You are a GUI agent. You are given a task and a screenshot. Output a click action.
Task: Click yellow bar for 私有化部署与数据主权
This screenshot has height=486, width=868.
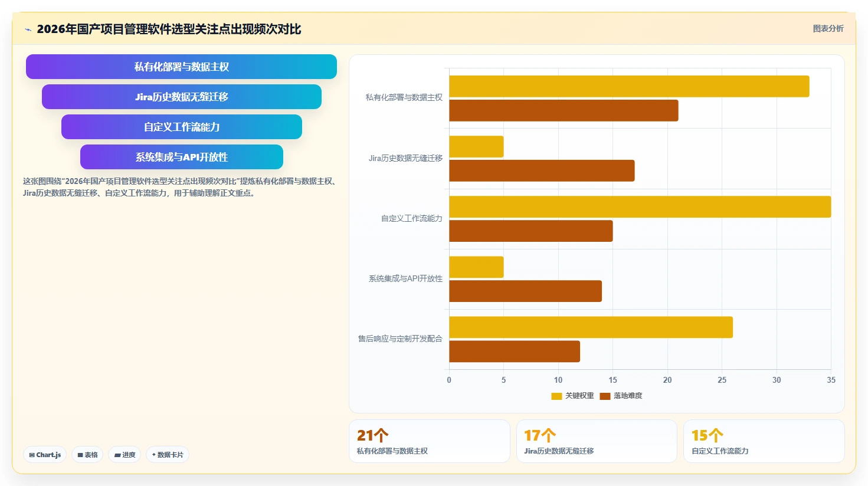coord(629,87)
